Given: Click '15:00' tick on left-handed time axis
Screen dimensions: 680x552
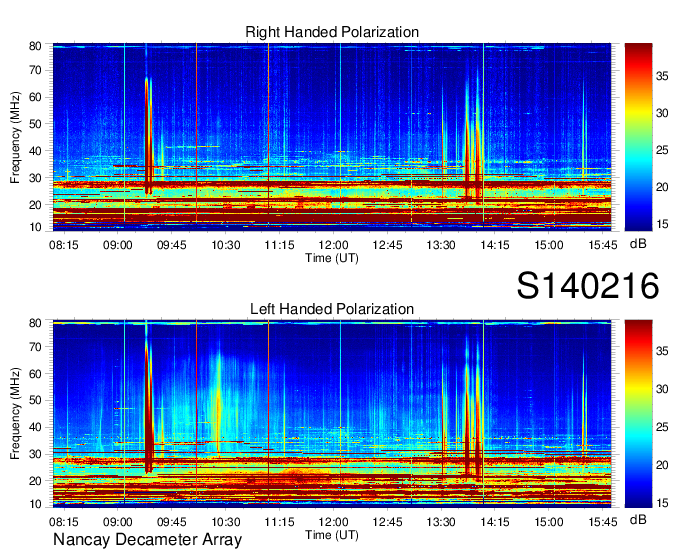Looking at the screenshot, I should 549,521.
